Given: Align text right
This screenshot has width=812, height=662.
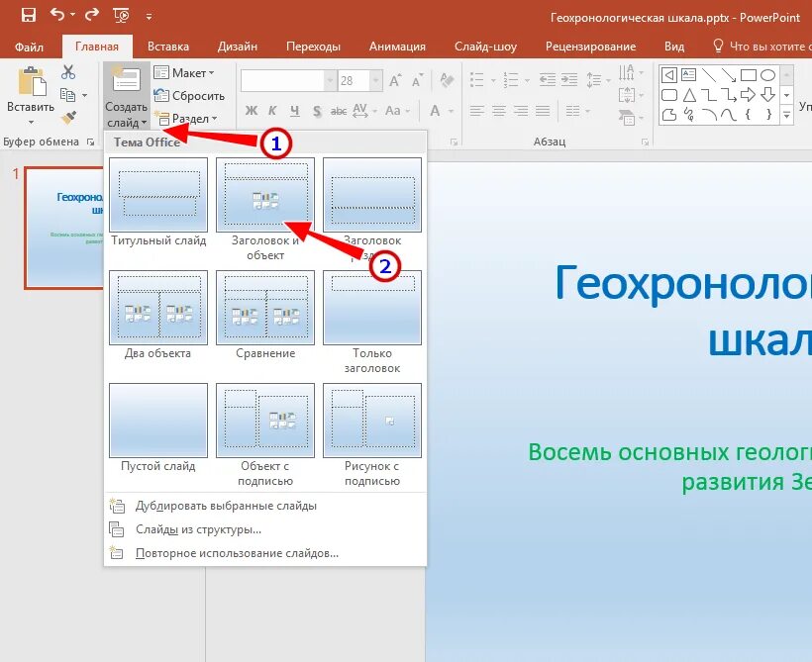Looking at the screenshot, I should [x=521, y=110].
